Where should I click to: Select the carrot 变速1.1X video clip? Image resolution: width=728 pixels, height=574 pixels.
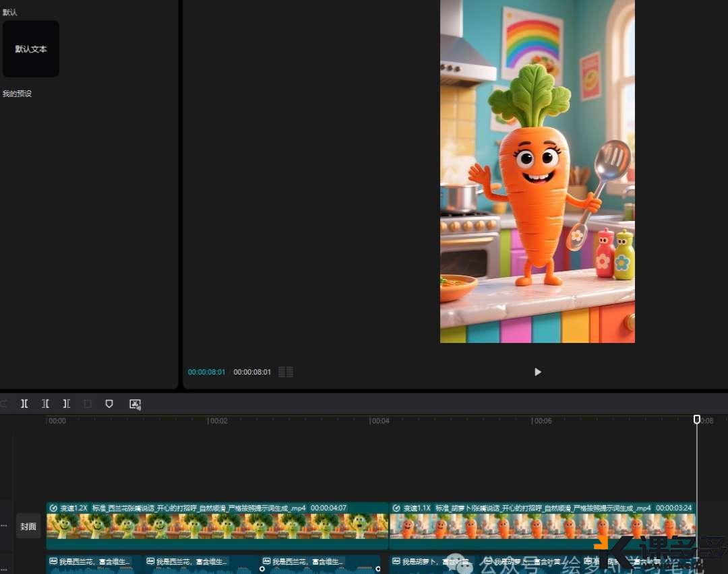coord(542,525)
